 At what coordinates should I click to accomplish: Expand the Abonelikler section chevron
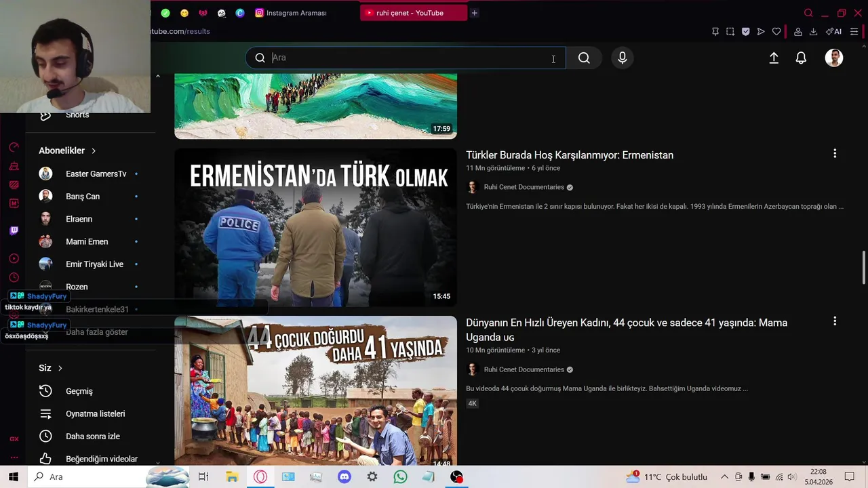(x=94, y=150)
